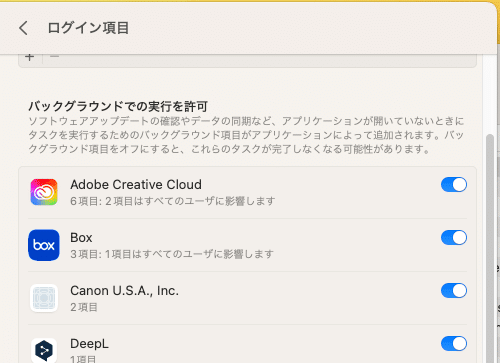Remove a login item with minus button
The height and width of the screenshot is (363, 500).
pos(54,57)
